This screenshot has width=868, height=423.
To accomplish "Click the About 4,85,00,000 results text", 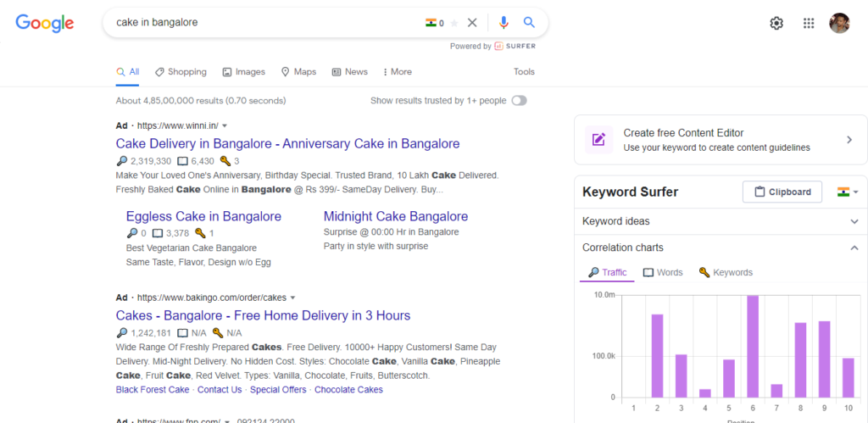I will coord(200,101).
